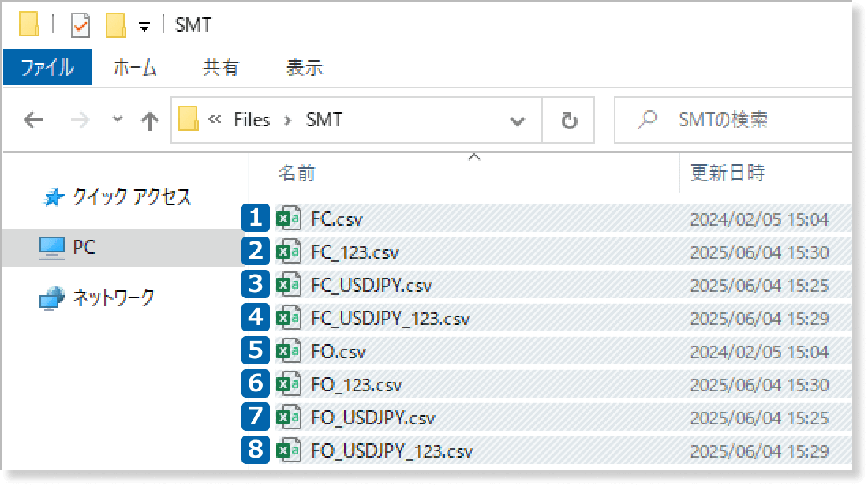Viewport: 868px width, 486px height.
Task: Select the FO_USDJPY_123.csv file
Action: (x=392, y=451)
